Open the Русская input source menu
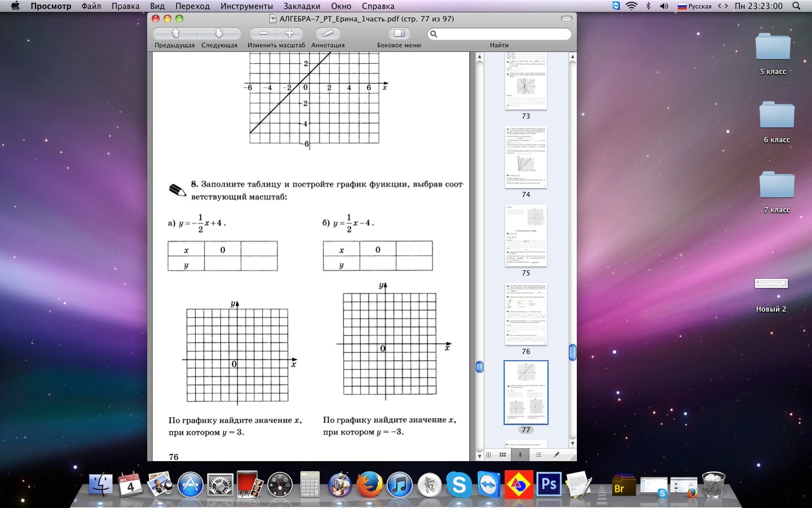812x508 pixels. pyautogui.click(x=694, y=6)
